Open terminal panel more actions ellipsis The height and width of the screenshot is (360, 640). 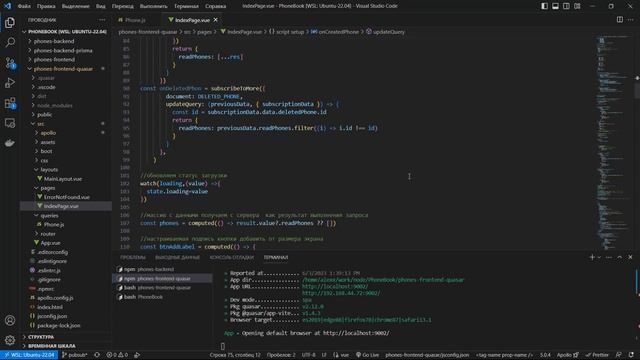tap(609, 257)
